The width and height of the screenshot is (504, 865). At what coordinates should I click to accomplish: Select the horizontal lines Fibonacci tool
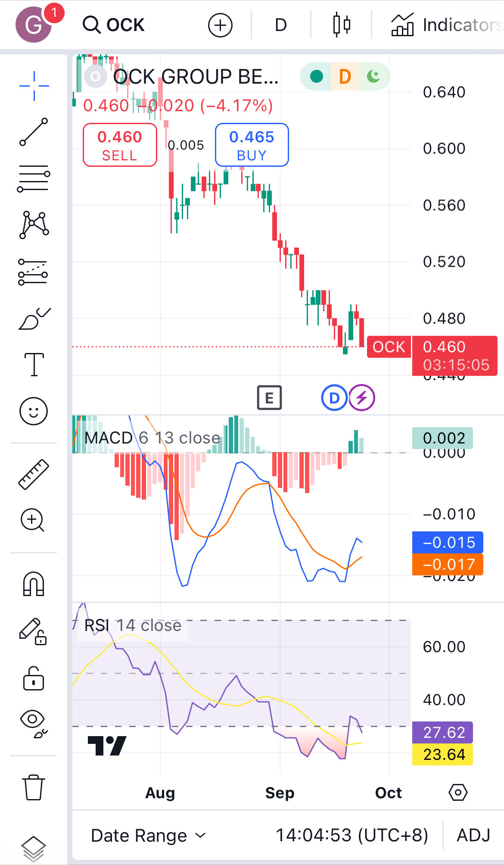pos(34,178)
